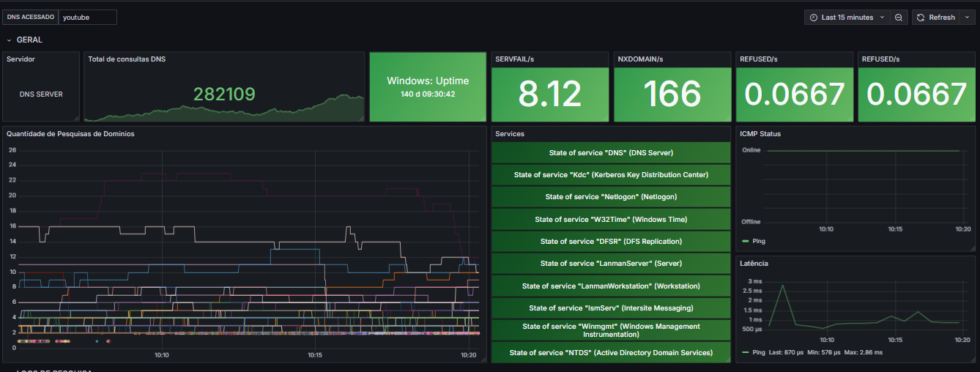Select the Kerberos Key Distribution Center row
The image size is (980, 372).
coord(611,174)
